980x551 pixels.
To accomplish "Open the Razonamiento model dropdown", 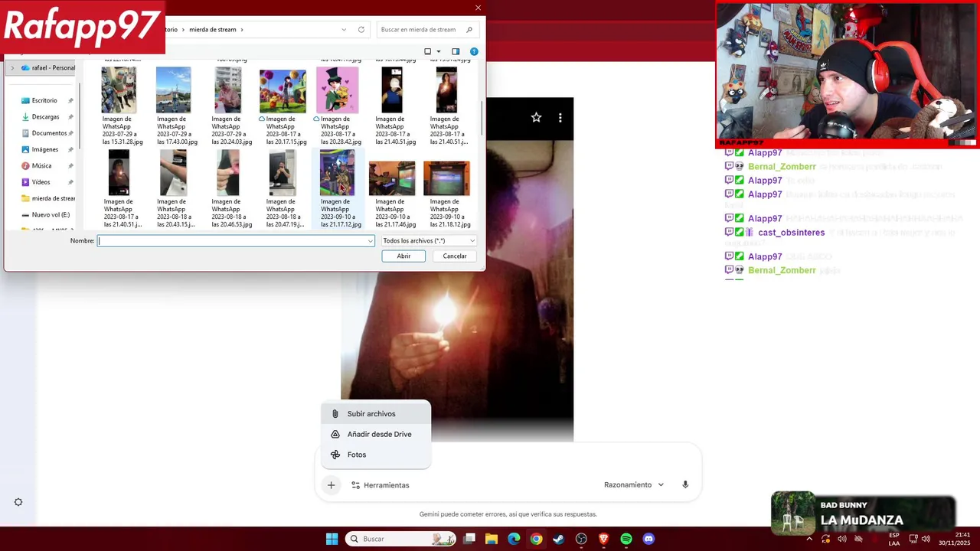I will click(634, 485).
